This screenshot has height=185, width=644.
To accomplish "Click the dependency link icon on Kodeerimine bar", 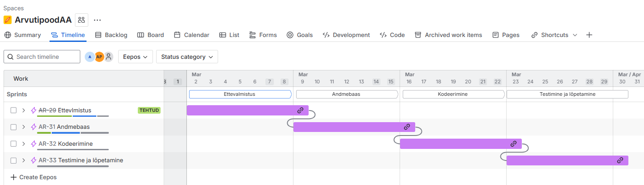I will (513, 144).
